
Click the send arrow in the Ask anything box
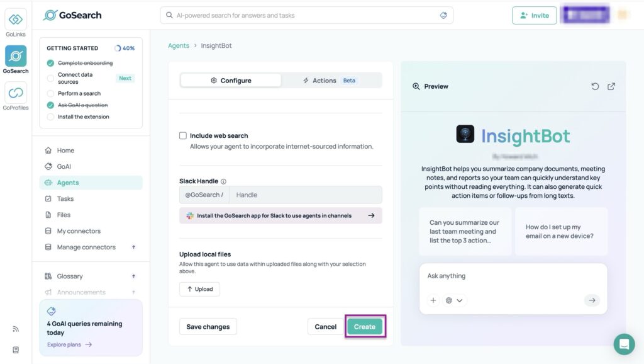(592, 300)
